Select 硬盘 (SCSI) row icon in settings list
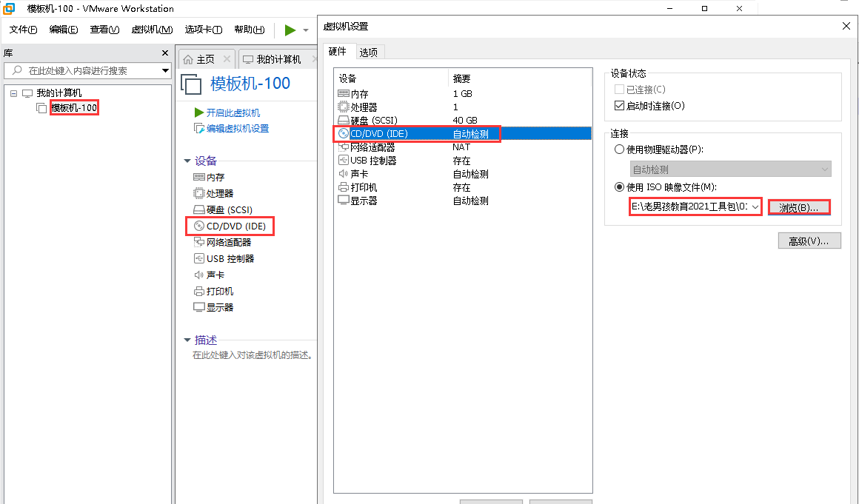This screenshot has height=504, width=859. pyautogui.click(x=344, y=121)
